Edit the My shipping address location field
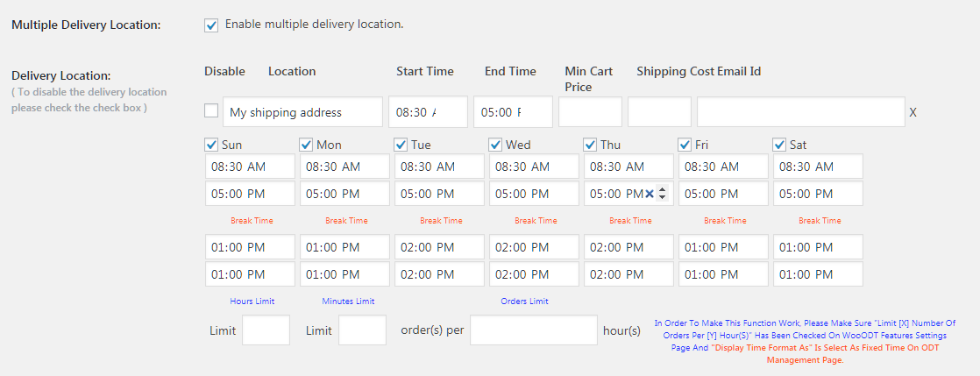The image size is (980, 376). pos(302,112)
